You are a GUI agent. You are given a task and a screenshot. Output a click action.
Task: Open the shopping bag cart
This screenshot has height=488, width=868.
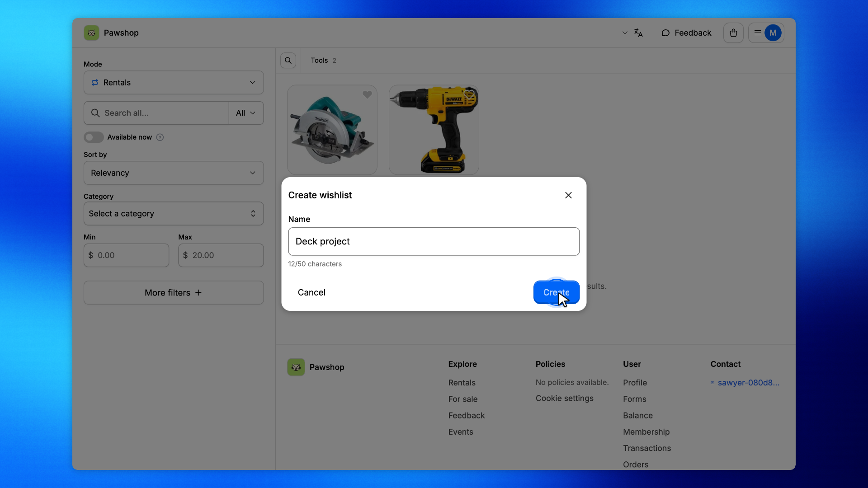tap(733, 33)
